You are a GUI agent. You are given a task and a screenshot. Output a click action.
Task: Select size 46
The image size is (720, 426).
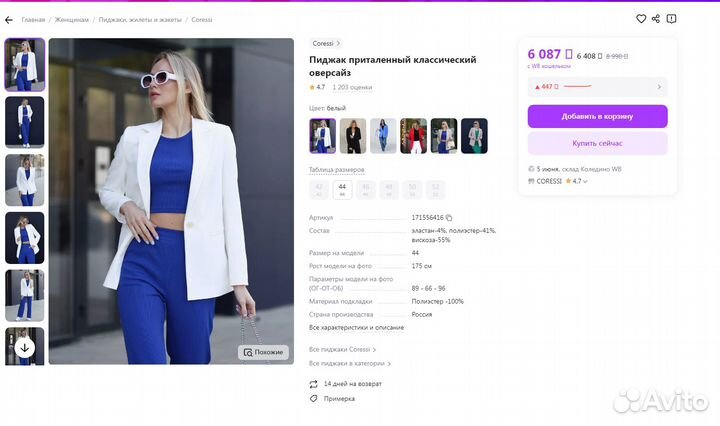[x=365, y=189]
